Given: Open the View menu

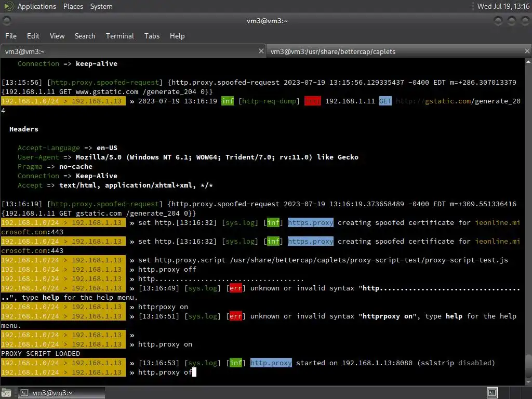Looking at the screenshot, I should coord(57,36).
